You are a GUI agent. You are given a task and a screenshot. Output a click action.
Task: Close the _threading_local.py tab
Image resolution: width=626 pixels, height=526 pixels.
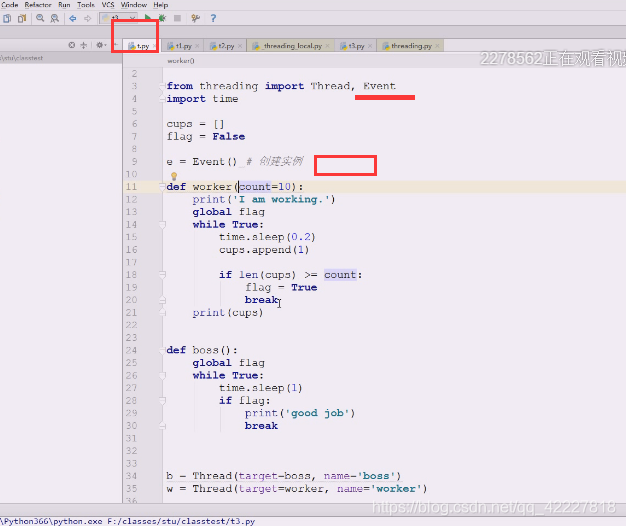coord(328,46)
